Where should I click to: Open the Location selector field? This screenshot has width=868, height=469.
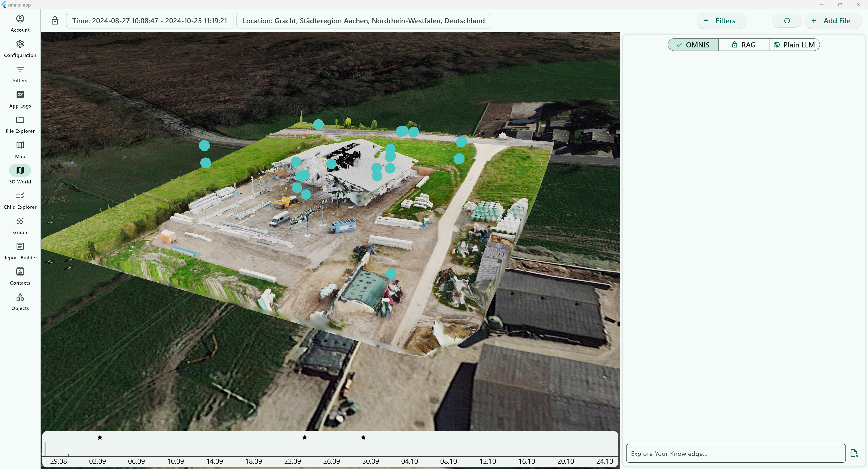pyautogui.click(x=363, y=21)
